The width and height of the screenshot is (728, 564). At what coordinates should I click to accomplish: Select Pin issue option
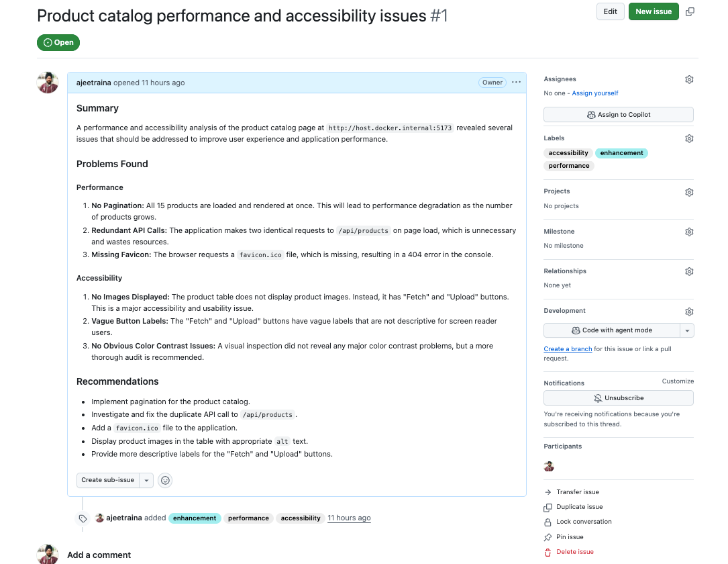[x=570, y=537]
